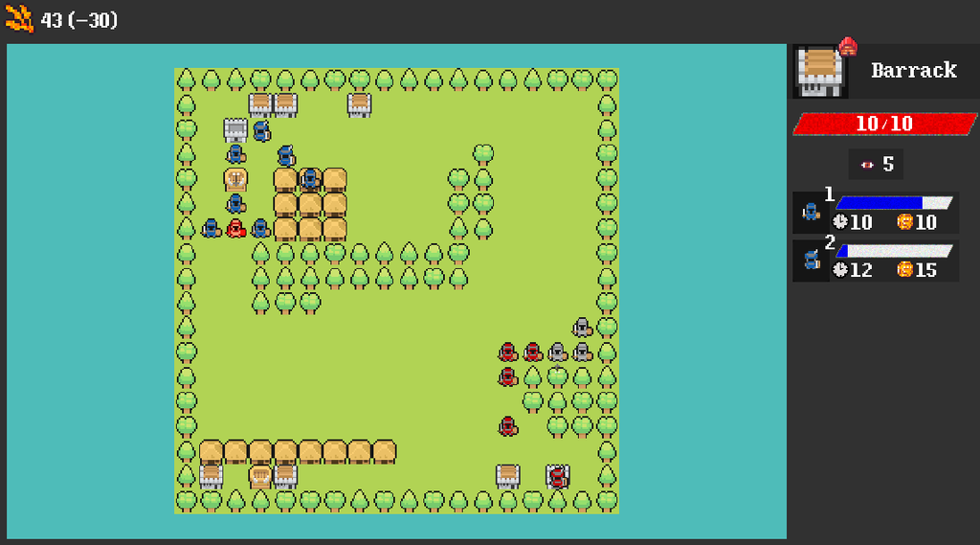Click the clock icon next to 12
This screenshot has height=545, width=980.
coord(840,270)
